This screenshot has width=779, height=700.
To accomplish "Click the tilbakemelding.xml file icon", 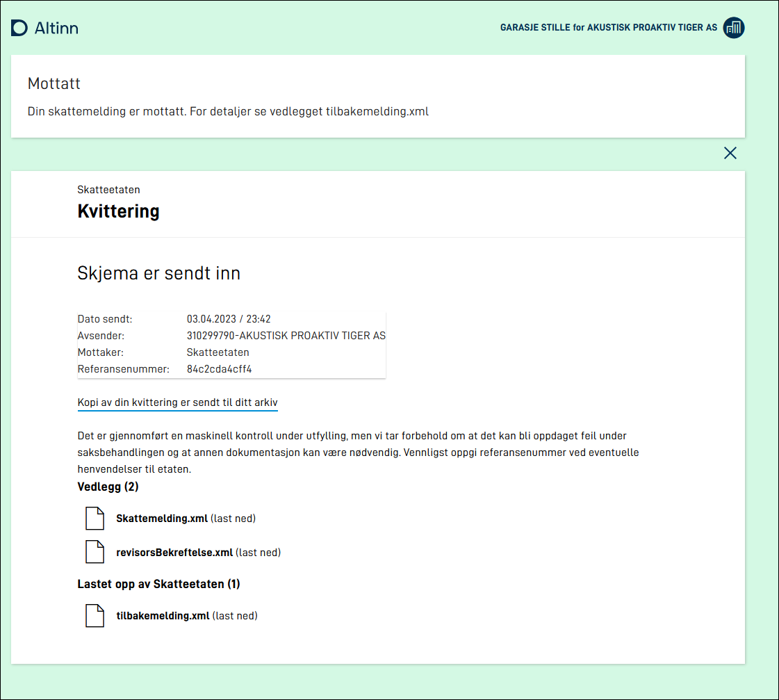I will pyautogui.click(x=95, y=616).
